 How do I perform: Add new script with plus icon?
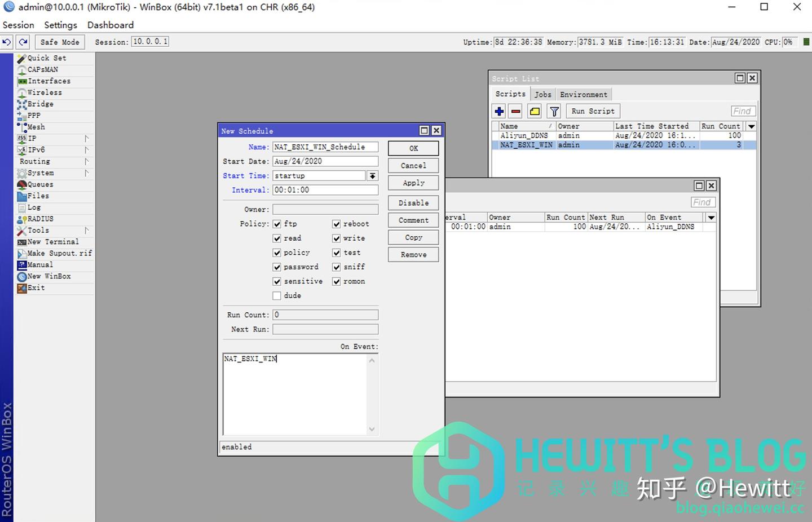coord(499,111)
